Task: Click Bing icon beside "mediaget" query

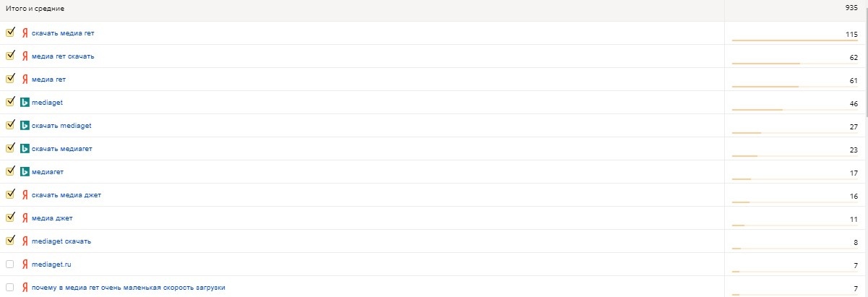Action: (25, 103)
